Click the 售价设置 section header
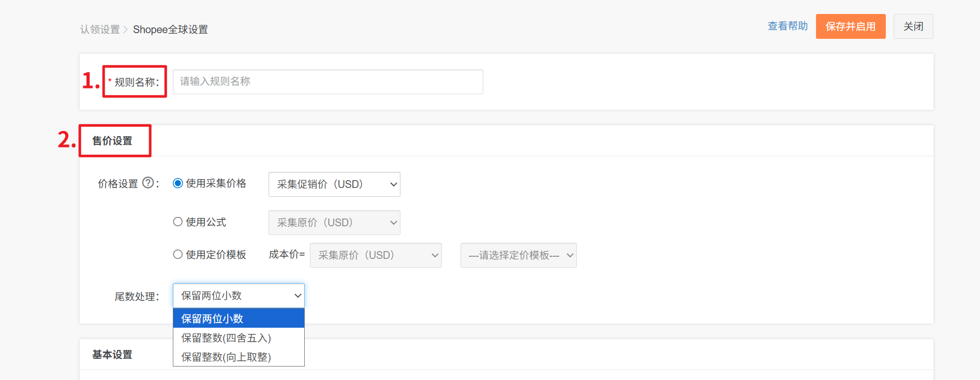The image size is (980, 380). click(x=112, y=141)
